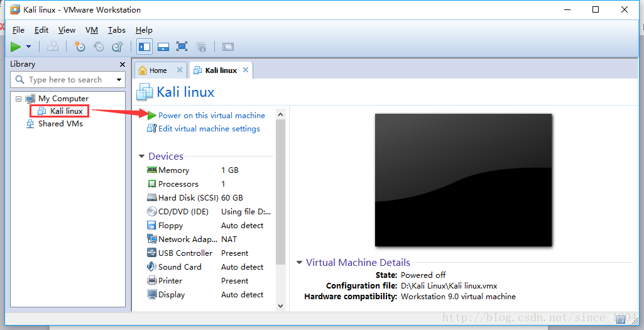Viewport: 644px width, 330px height.
Task: Toggle the library sidebar view icon
Action: click(145, 47)
